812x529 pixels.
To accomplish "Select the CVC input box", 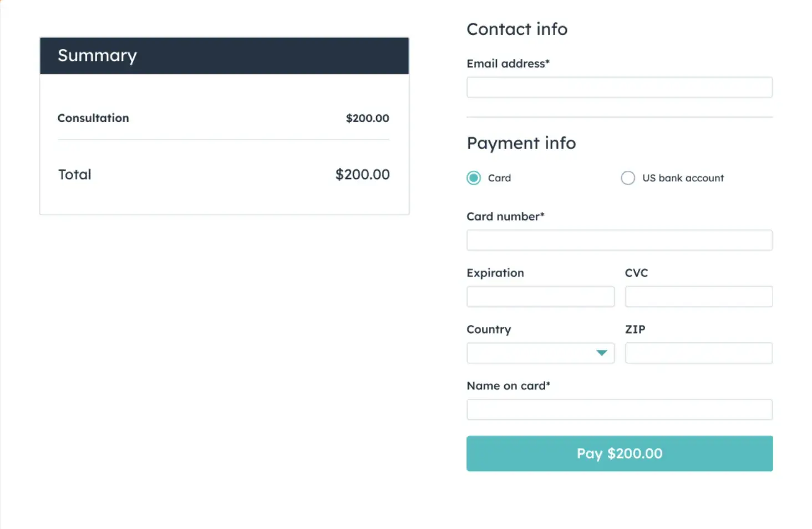I will (x=698, y=297).
